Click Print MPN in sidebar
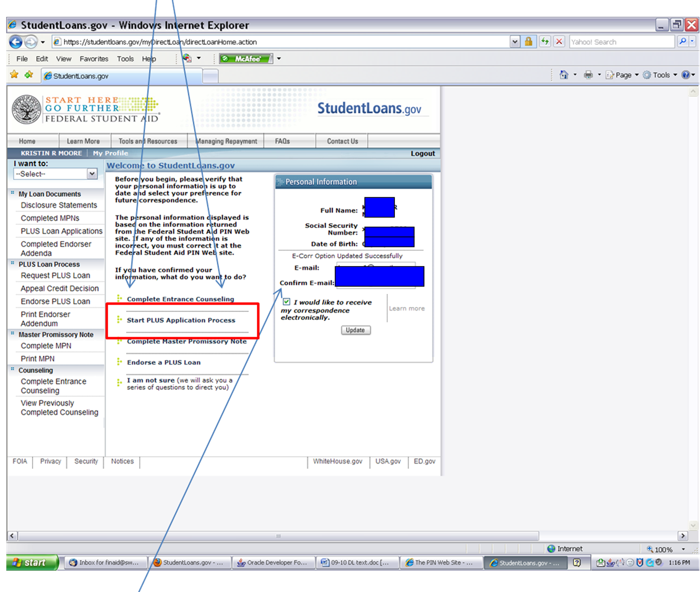Image resolution: width=700 pixels, height=592 pixels. point(37,358)
